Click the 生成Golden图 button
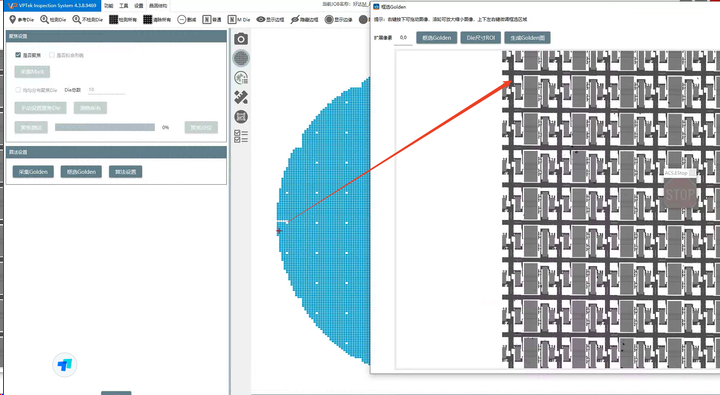The width and height of the screenshot is (720, 395). click(x=528, y=38)
